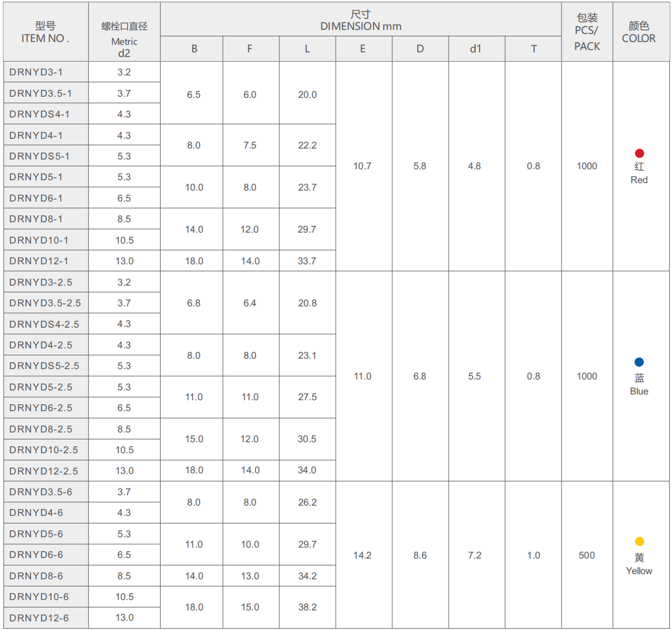672x630 pixels.
Task: Select the COLOR column header
Action: (x=639, y=32)
